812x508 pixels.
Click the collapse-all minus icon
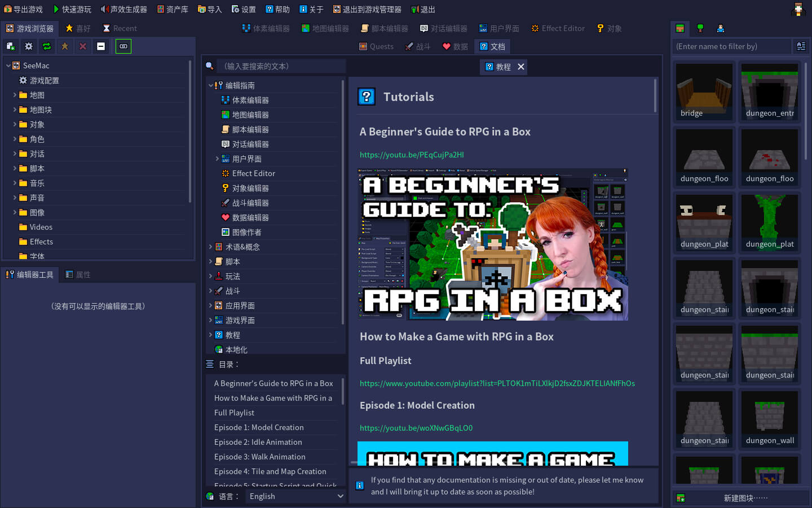pyautogui.click(x=101, y=46)
